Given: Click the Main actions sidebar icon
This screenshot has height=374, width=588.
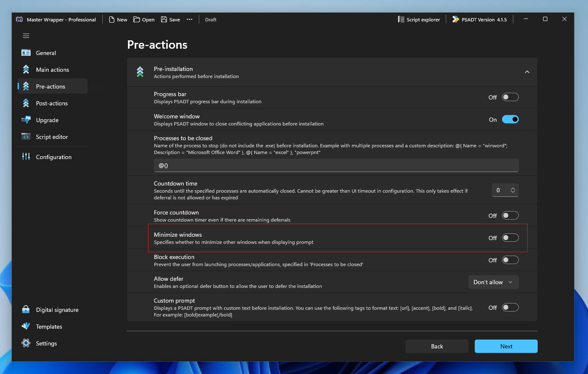Looking at the screenshot, I should coord(26,69).
